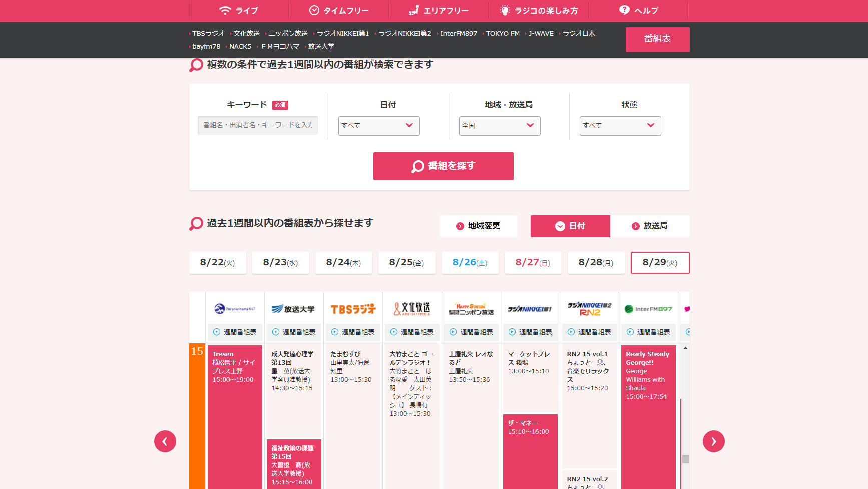Screen dimensions: 868x489
Task: Open 週間番組表 for TBSラジオ
Action: click(353, 332)
